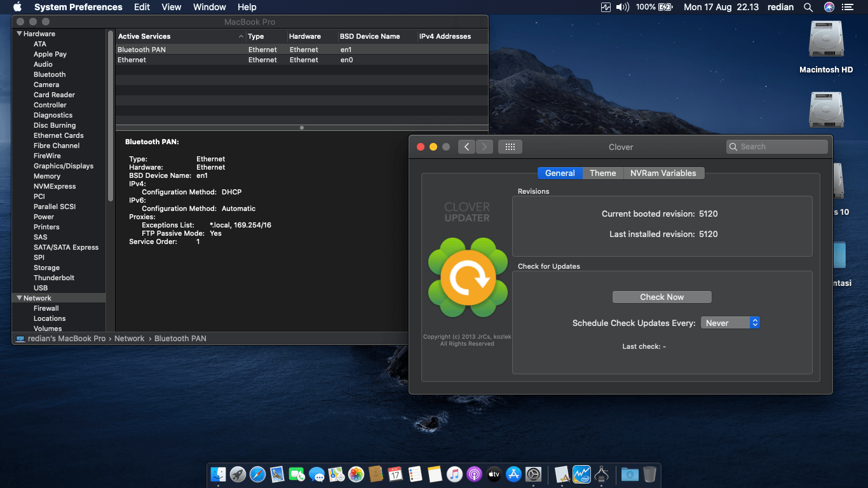868x488 pixels.
Task: Click the Check Now button
Action: tap(661, 297)
